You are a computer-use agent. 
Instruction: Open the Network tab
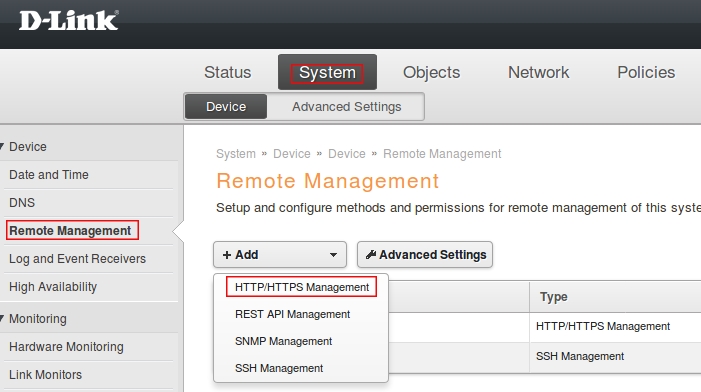[x=538, y=72]
